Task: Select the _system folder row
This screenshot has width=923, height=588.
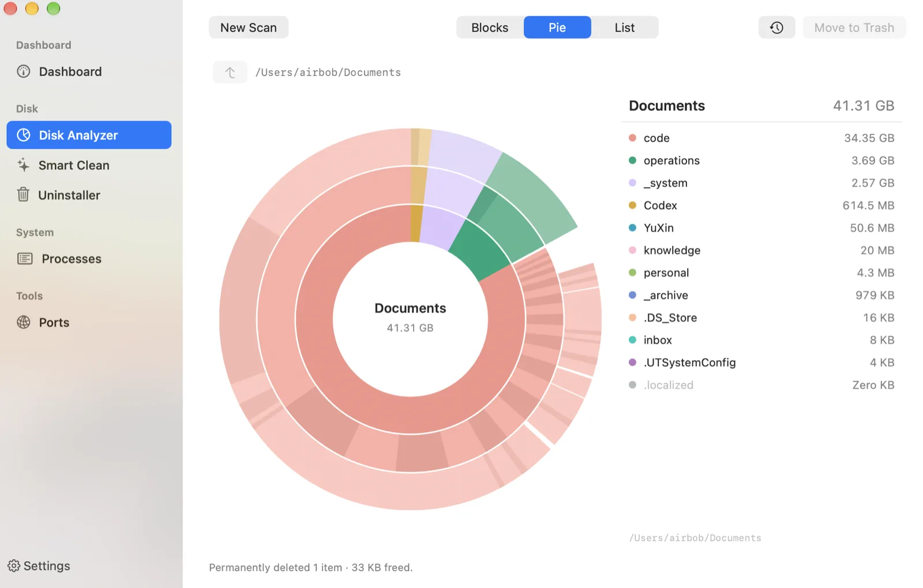Action: coord(761,183)
